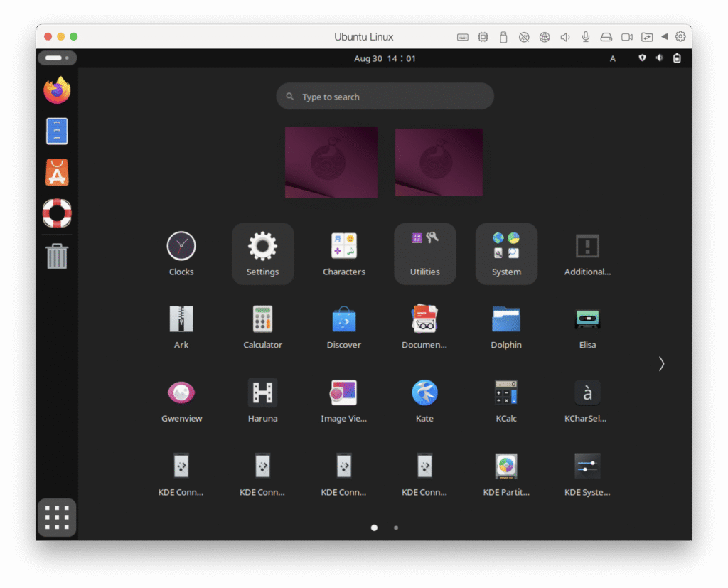Open KDE Partition Manager

506,474
